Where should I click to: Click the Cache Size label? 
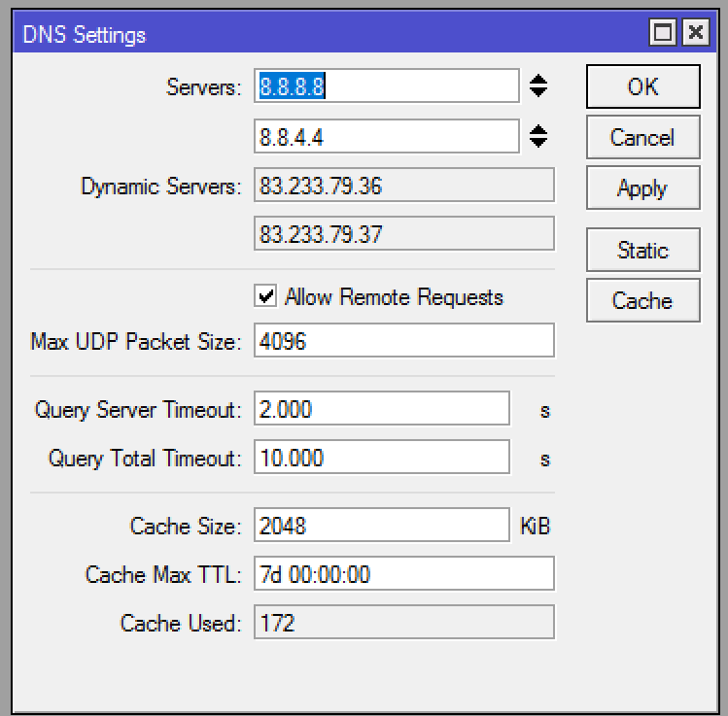[x=186, y=527]
